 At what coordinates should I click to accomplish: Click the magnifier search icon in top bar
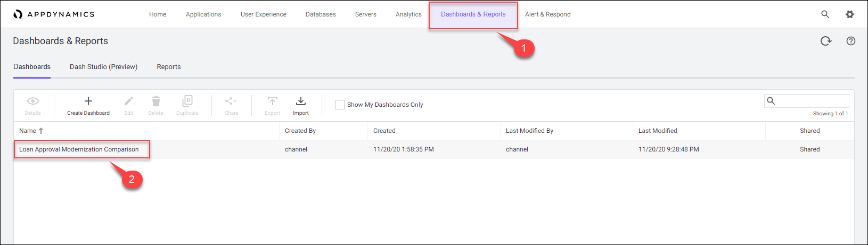click(x=825, y=14)
